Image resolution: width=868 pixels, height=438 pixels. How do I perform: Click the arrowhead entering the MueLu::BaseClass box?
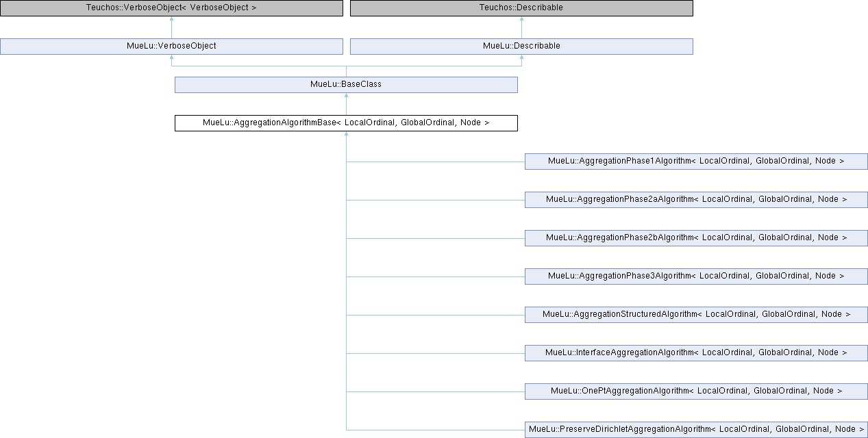(x=346, y=96)
